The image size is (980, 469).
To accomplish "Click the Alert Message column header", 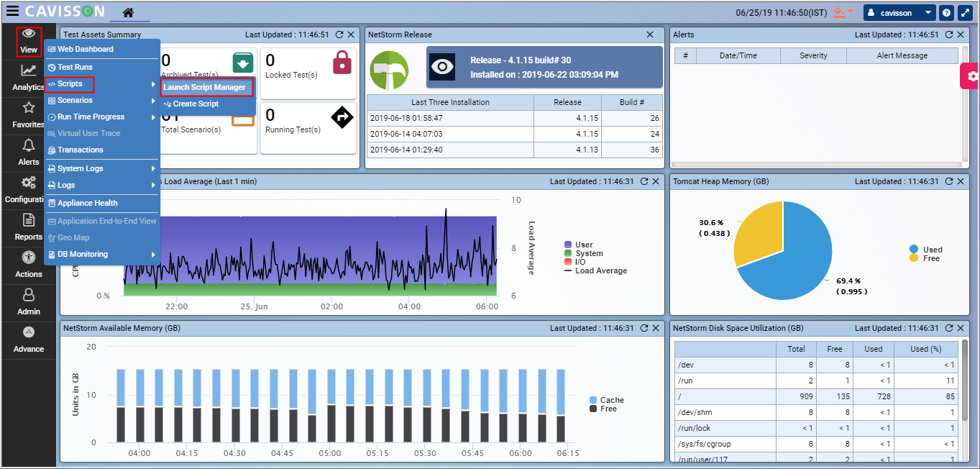I will pyautogui.click(x=902, y=55).
